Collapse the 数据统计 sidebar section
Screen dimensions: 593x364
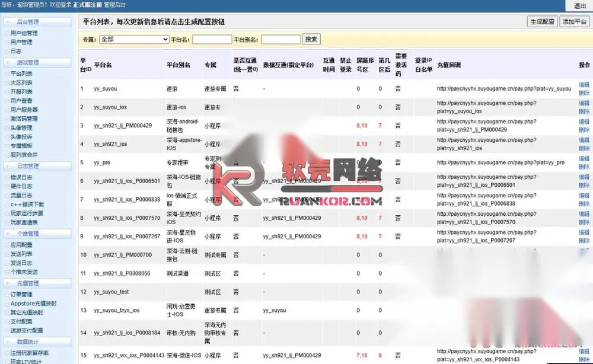[x=37, y=341]
